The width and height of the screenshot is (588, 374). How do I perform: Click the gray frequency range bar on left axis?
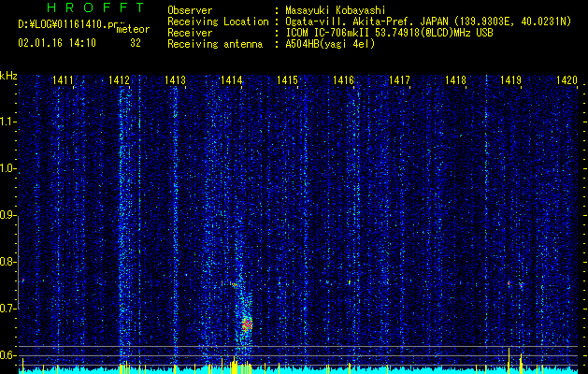coord(19,262)
